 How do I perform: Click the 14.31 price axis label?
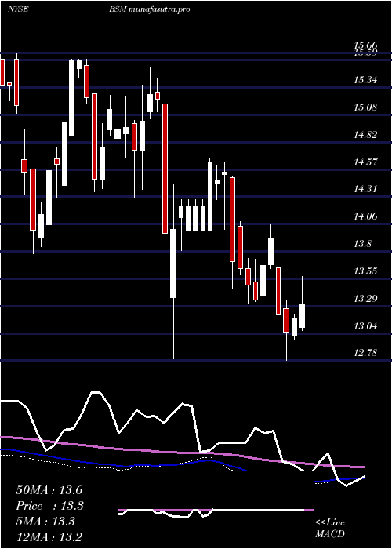point(365,189)
